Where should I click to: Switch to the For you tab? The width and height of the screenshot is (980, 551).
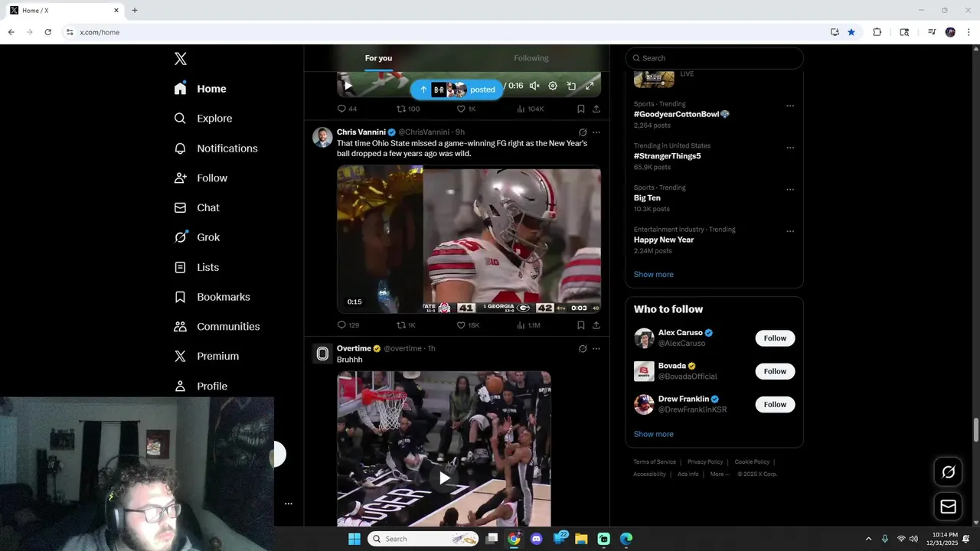coord(378,58)
